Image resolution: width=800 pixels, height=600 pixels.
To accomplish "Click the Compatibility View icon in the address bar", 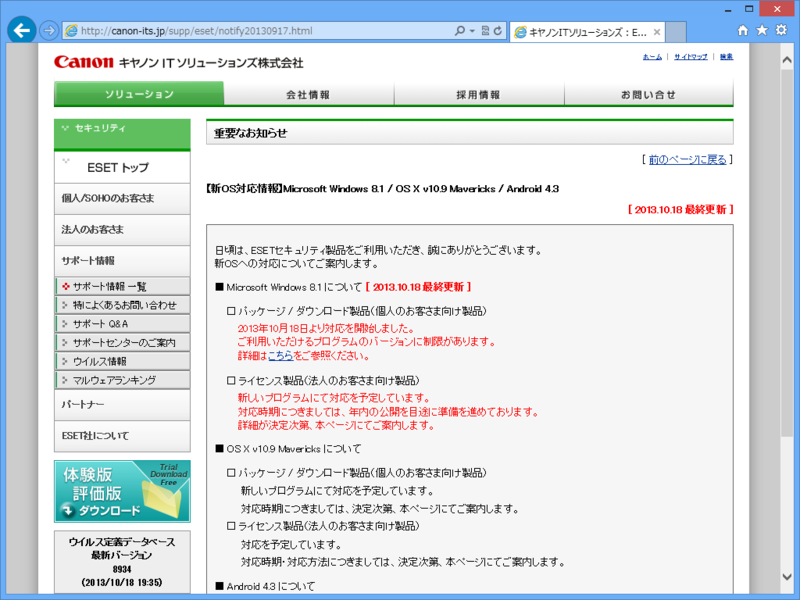I will point(485,30).
